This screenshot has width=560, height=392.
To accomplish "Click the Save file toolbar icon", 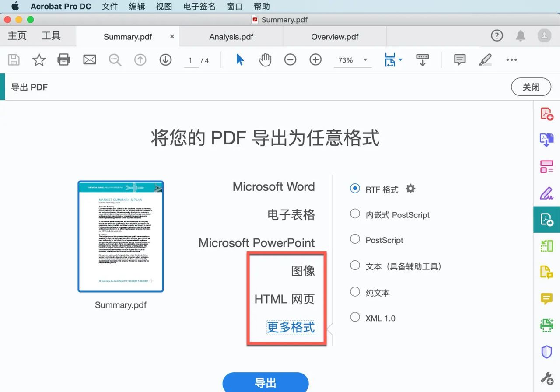I will pos(14,60).
